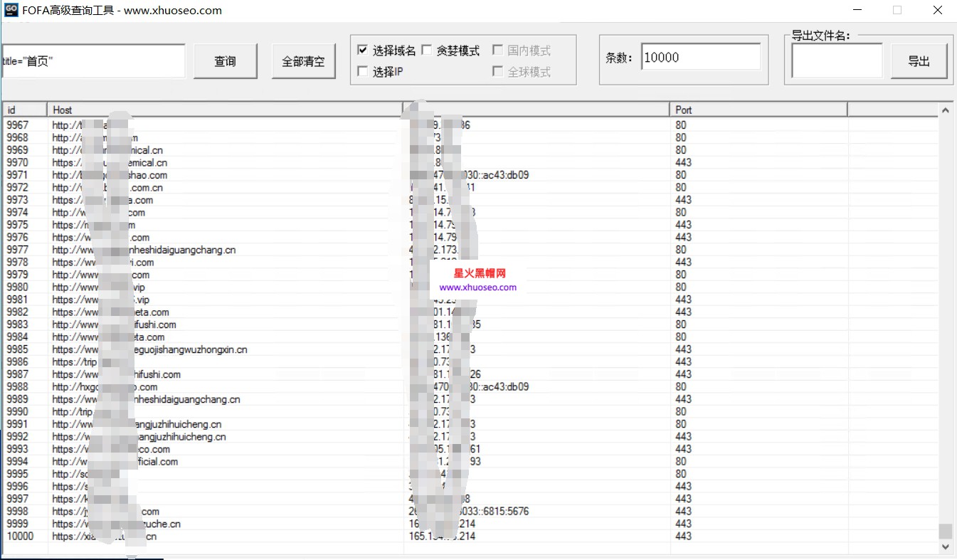Select the row with id 9993
This screenshot has width=957, height=560.
pyautogui.click(x=470, y=449)
